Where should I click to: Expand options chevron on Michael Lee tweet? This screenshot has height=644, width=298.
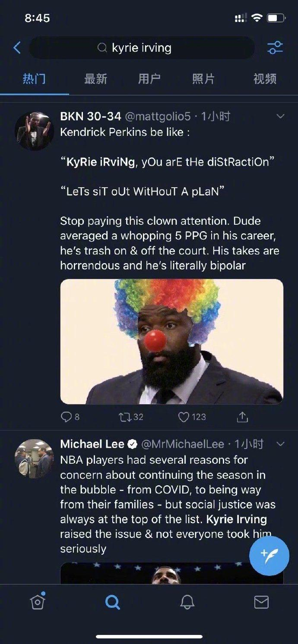point(280,444)
